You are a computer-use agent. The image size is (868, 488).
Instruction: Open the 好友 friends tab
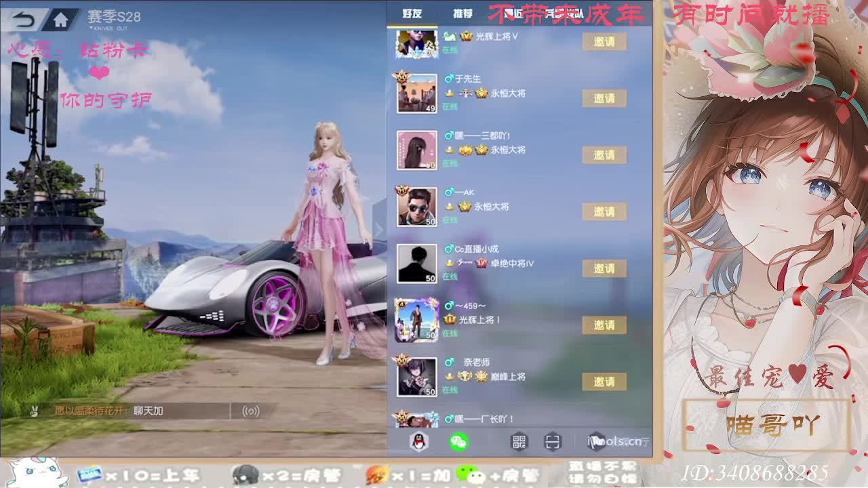(412, 14)
